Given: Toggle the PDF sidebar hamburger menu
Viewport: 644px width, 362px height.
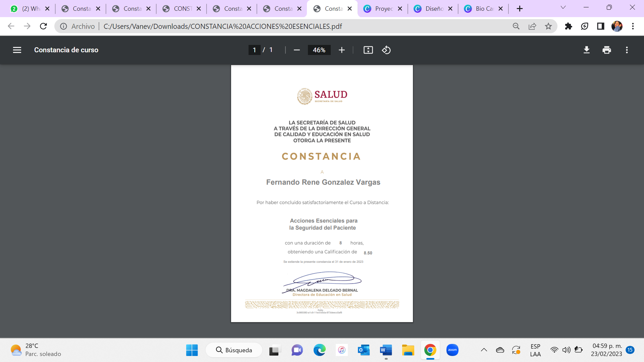Looking at the screenshot, I should 17,50.
